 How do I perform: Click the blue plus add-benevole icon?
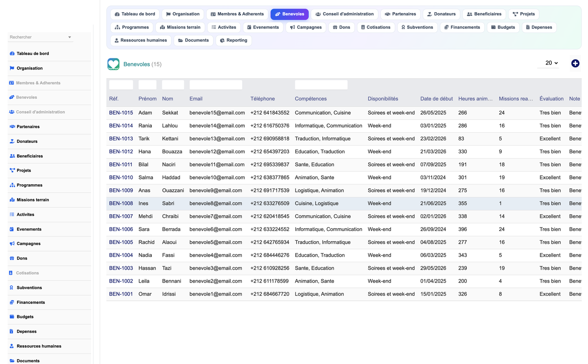575,63
